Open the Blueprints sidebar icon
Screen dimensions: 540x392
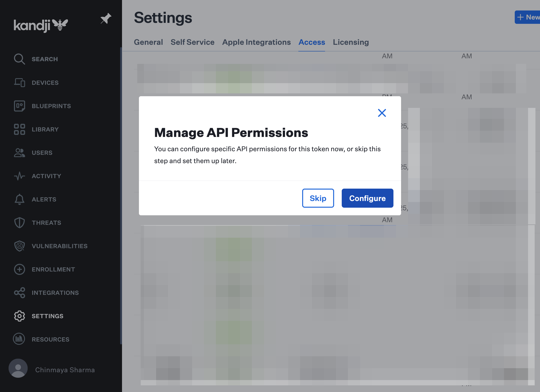point(19,106)
